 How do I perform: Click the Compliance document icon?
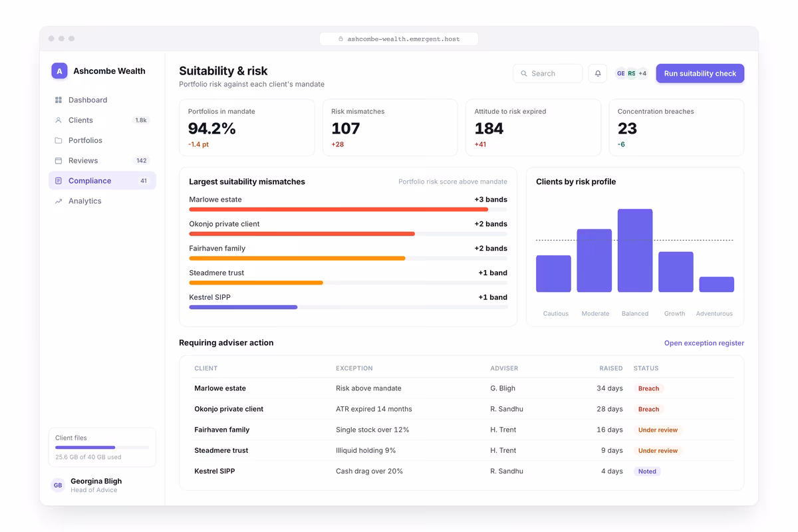(59, 181)
